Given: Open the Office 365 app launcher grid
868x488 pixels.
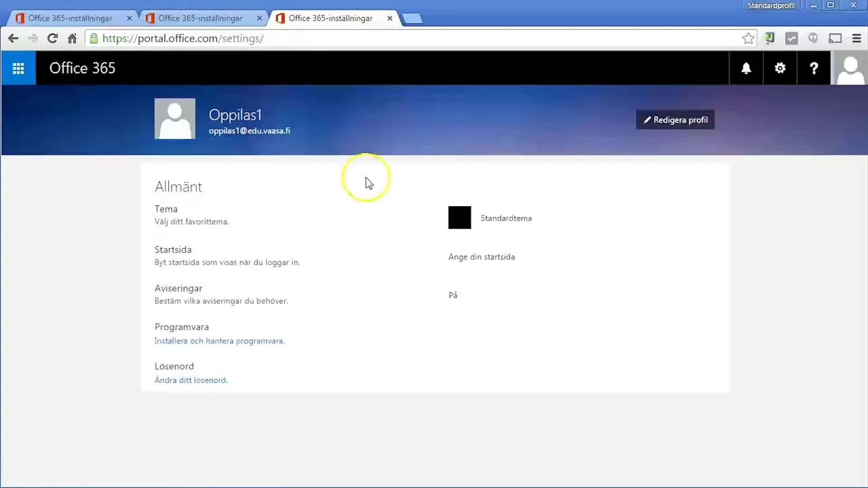Looking at the screenshot, I should [x=18, y=68].
